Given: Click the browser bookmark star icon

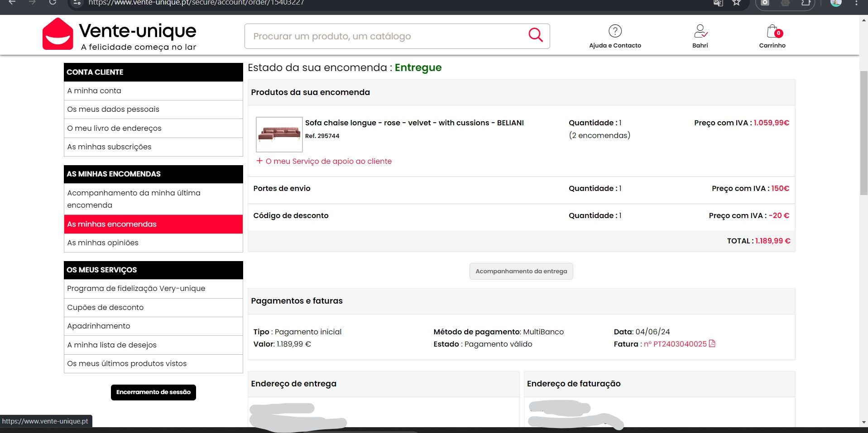Looking at the screenshot, I should click(x=737, y=3).
